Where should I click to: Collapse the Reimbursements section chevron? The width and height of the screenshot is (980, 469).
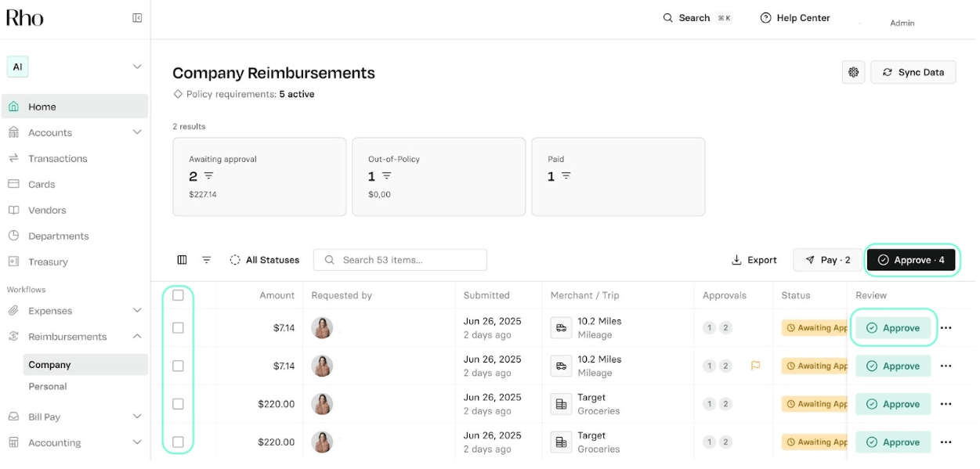137,337
